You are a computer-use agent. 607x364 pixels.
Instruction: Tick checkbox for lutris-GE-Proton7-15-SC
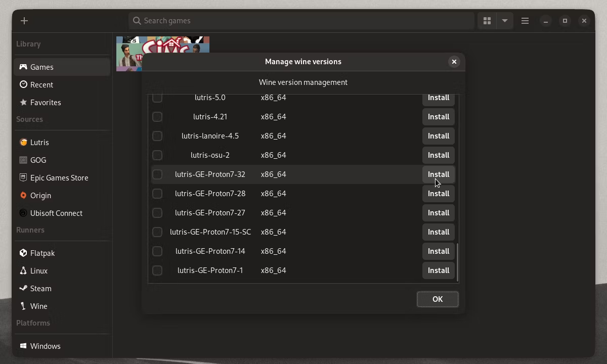pyautogui.click(x=157, y=232)
